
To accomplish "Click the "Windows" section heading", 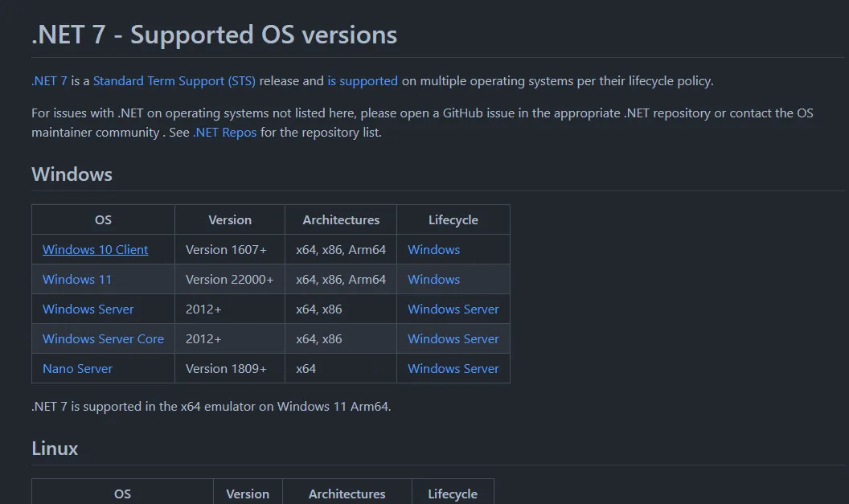I will tap(72, 174).
